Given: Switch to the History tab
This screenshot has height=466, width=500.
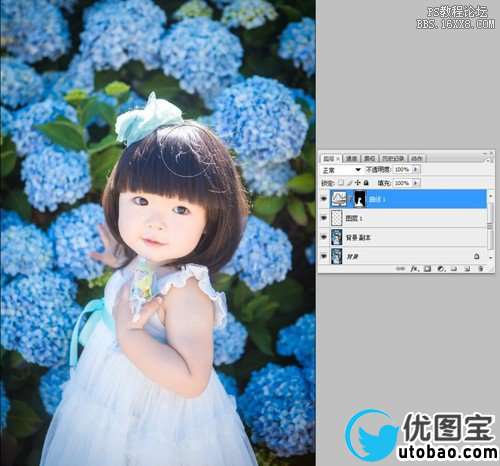Looking at the screenshot, I should (393, 158).
